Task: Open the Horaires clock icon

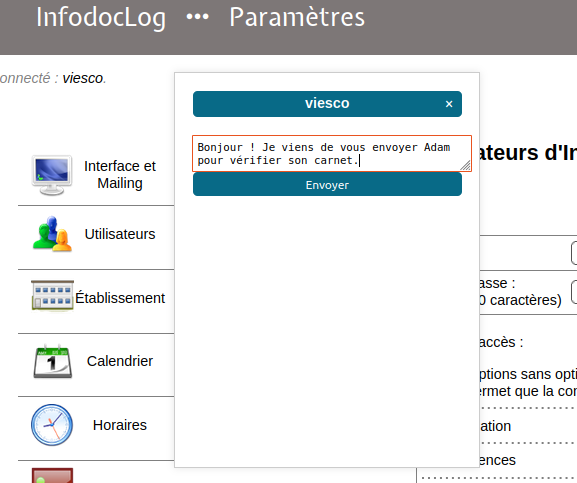Action: [x=52, y=425]
